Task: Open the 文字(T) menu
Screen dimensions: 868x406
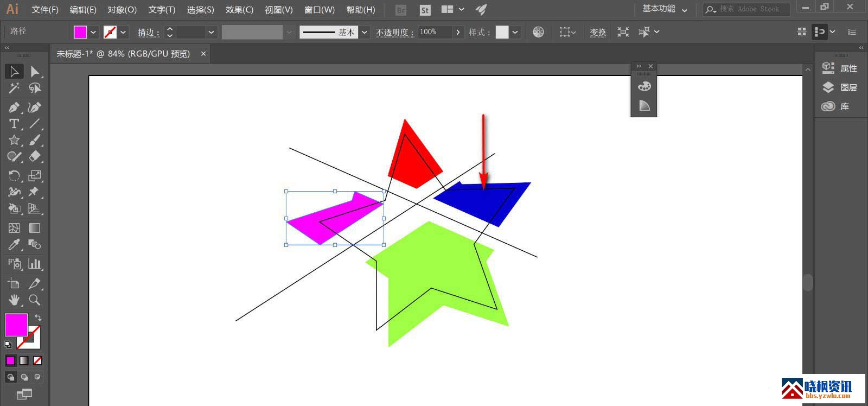Action: (x=162, y=10)
